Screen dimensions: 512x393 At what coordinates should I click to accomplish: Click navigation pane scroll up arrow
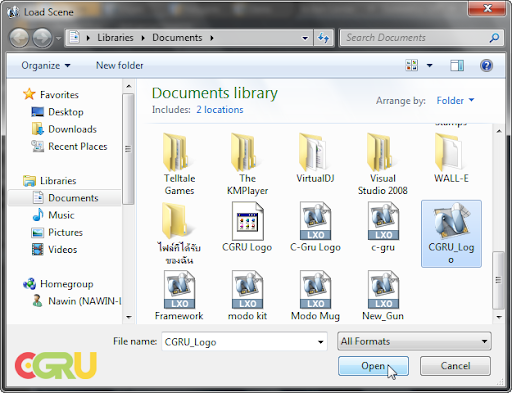tap(129, 86)
